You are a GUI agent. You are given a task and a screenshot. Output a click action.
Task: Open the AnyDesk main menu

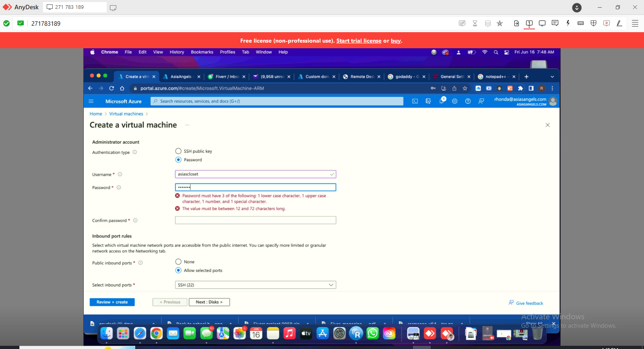[x=635, y=23]
